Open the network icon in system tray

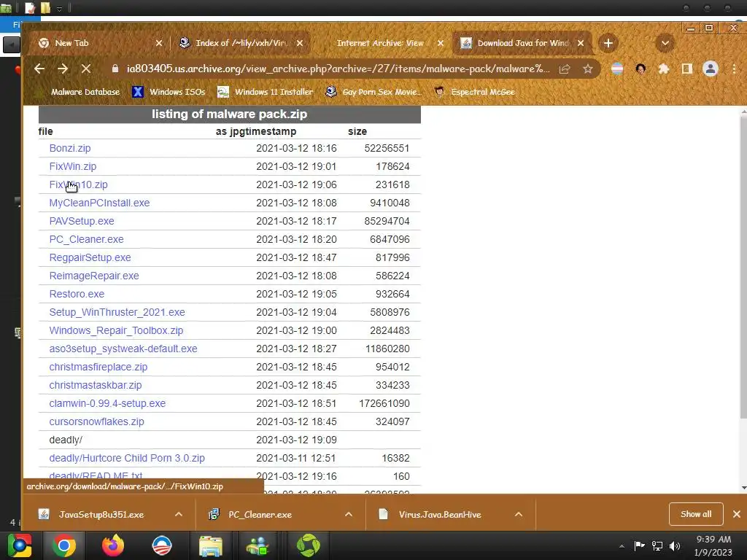click(657, 546)
